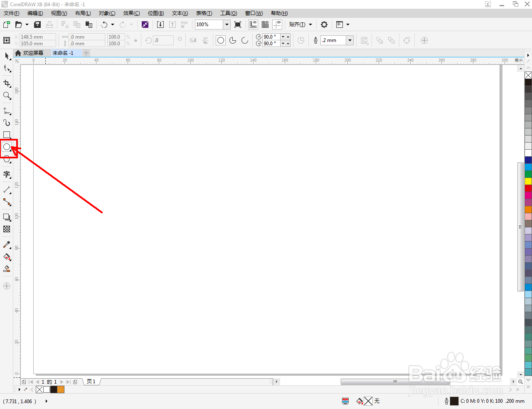Choose Pie shape mode button
The width and height of the screenshot is (532, 409).
pyautogui.click(x=233, y=40)
